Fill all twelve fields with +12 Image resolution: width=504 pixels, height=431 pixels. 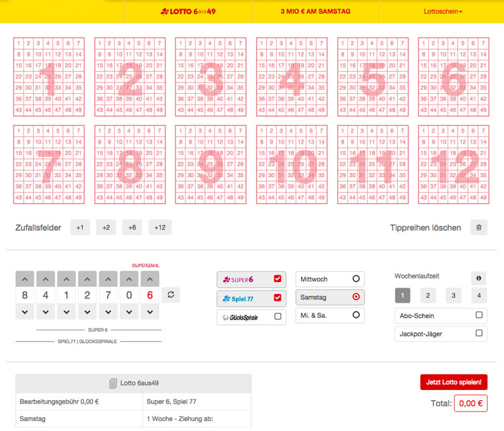click(160, 228)
